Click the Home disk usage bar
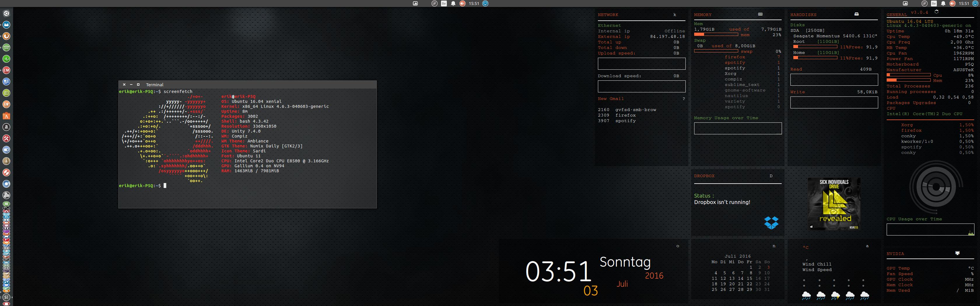Viewport: 980px width, 306px height. 815,58
